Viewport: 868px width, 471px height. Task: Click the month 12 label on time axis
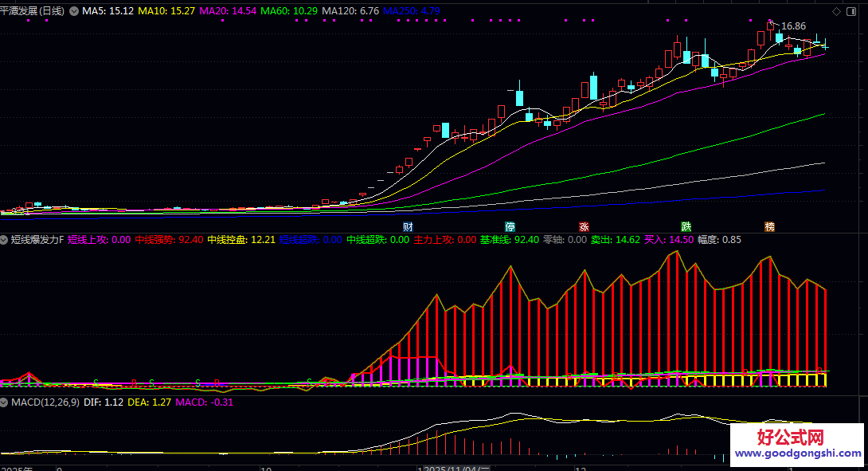(581, 469)
